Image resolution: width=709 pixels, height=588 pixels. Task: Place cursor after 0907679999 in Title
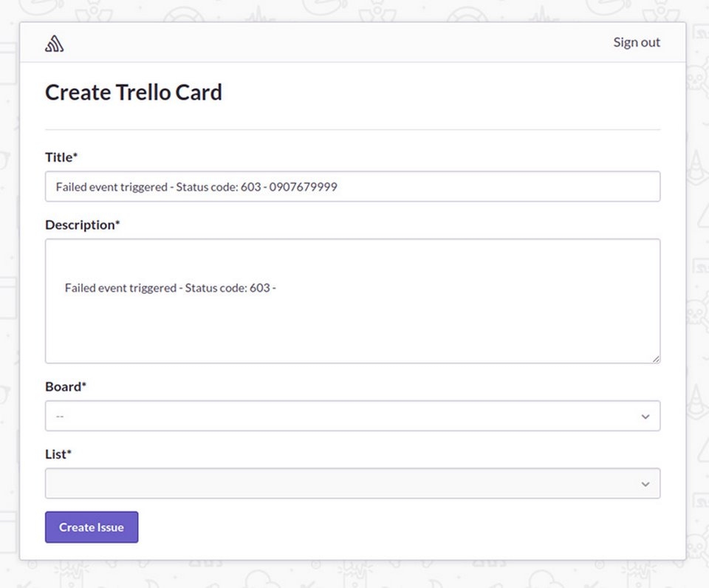pos(339,187)
